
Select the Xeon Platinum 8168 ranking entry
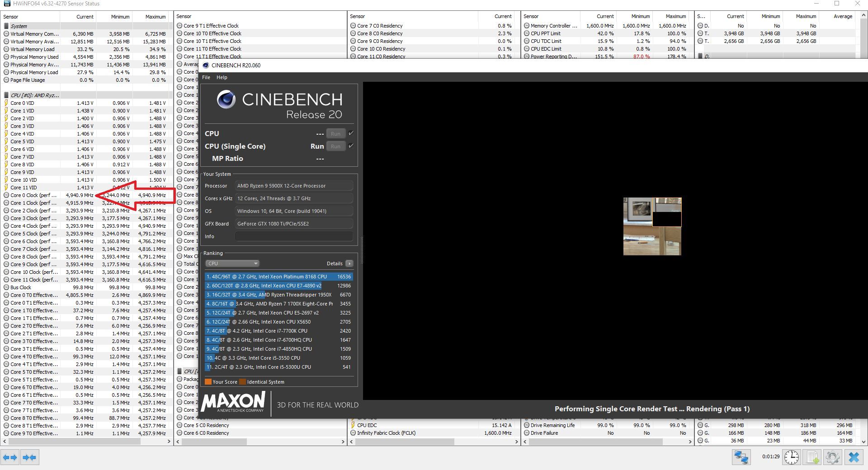tap(278, 277)
